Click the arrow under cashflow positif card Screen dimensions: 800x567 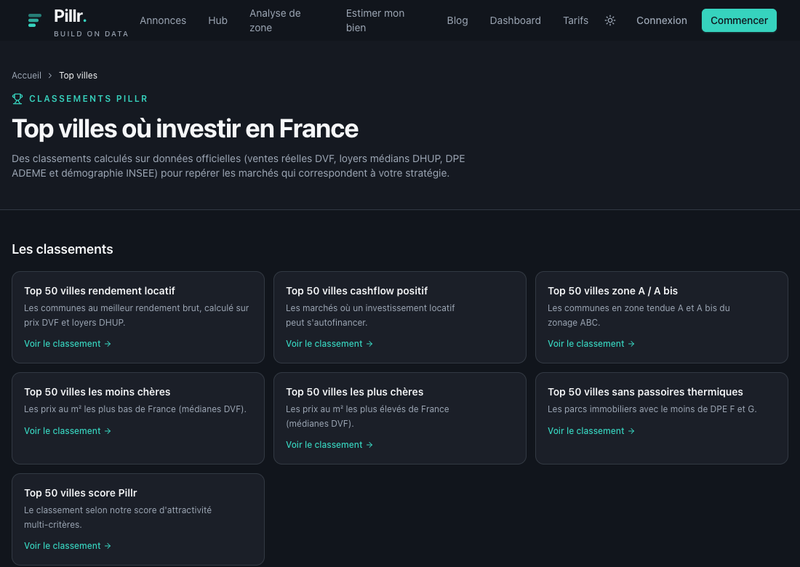pos(369,344)
